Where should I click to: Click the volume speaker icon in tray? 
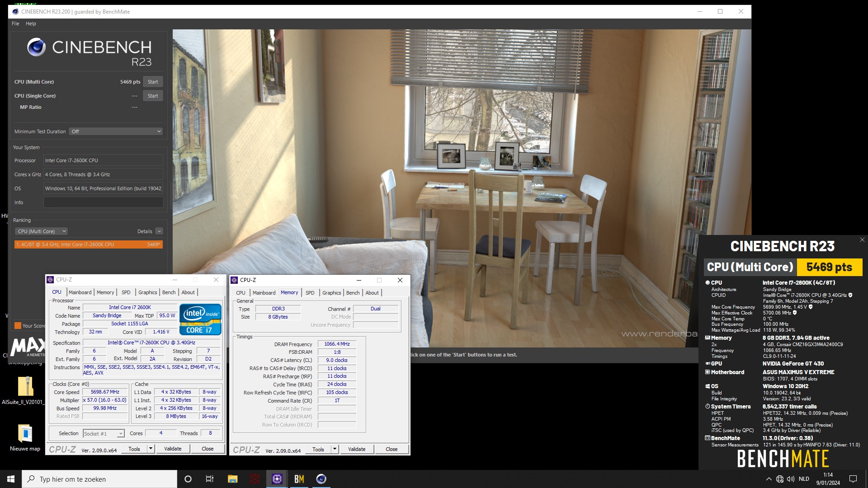(791, 479)
